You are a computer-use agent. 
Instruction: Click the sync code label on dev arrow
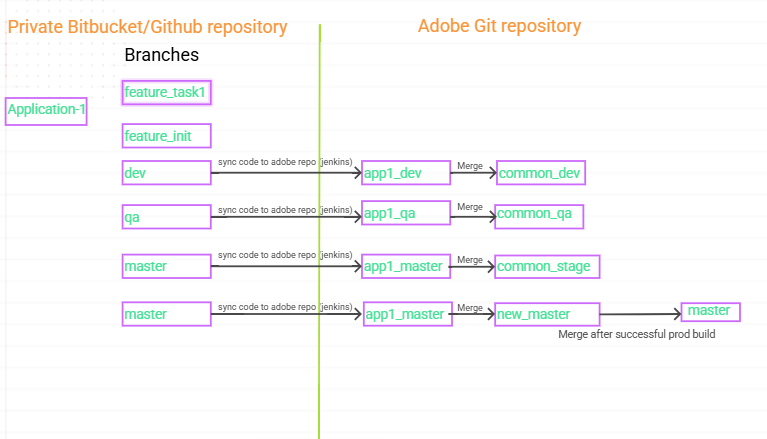[x=285, y=162]
